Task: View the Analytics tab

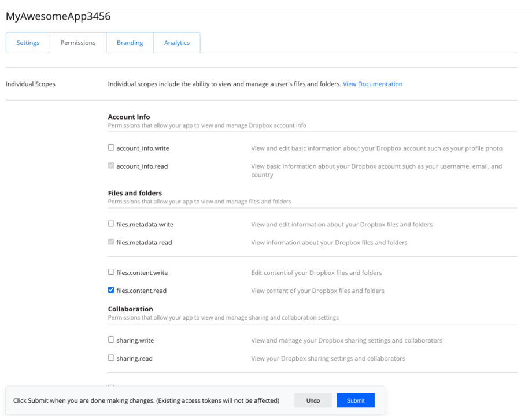Action: 176,42
